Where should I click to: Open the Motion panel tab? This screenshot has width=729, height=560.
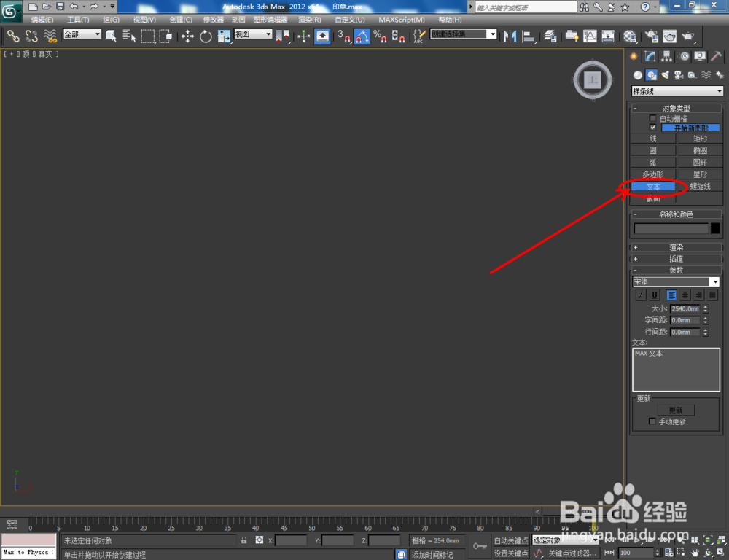(x=684, y=56)
